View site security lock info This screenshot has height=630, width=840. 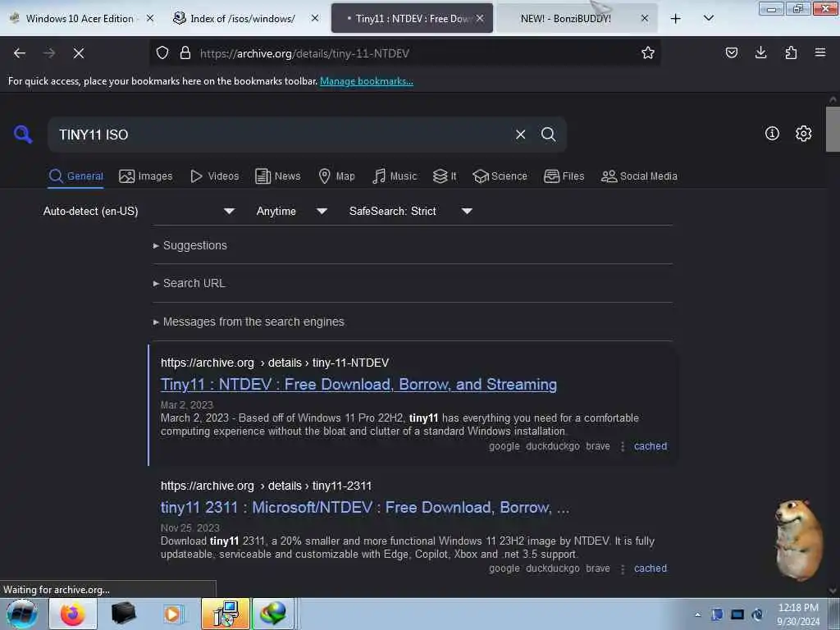coord(185,52)
